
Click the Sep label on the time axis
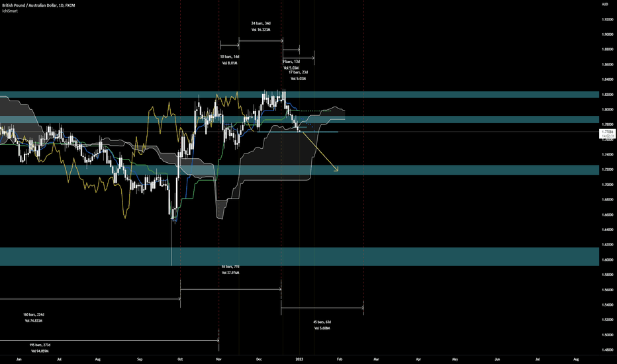coord(140,359)
